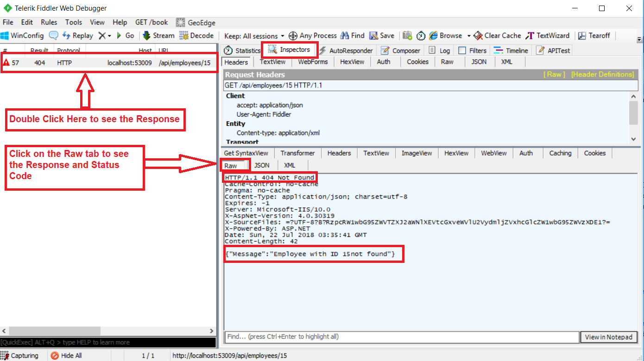Viewport: 644px width, 361px height.
Task: Replay the selected session
Action: 78,35
